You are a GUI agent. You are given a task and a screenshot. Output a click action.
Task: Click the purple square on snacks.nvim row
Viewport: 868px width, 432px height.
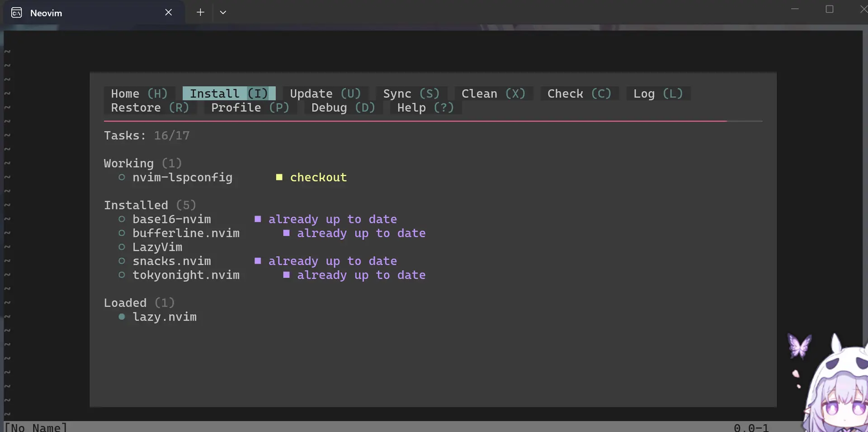(x=258, y=261)
